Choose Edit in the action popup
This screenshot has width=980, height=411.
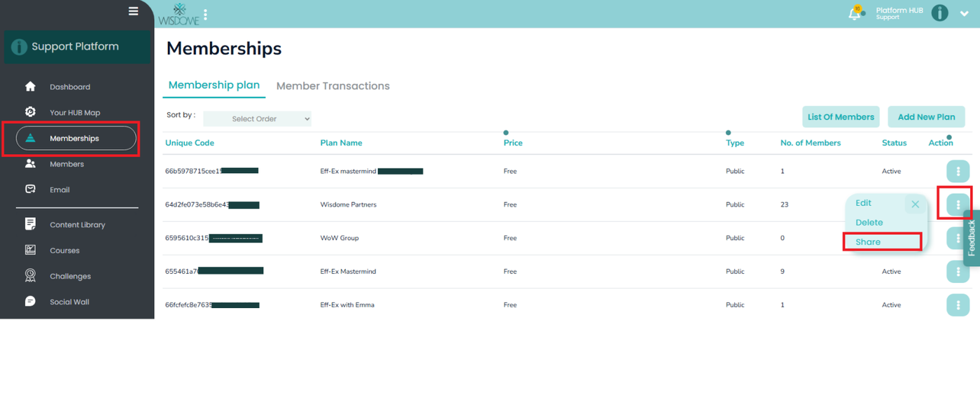(x=863, y=203)
